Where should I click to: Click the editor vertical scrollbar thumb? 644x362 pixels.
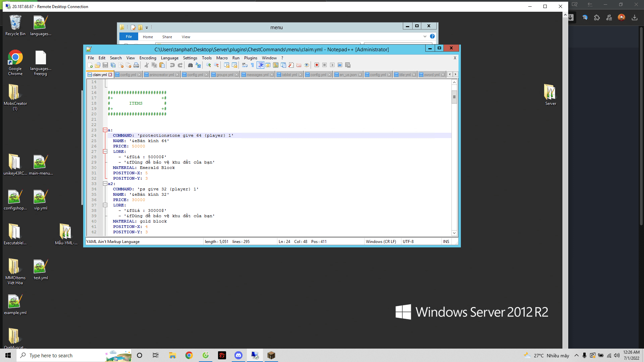(454, 97)
